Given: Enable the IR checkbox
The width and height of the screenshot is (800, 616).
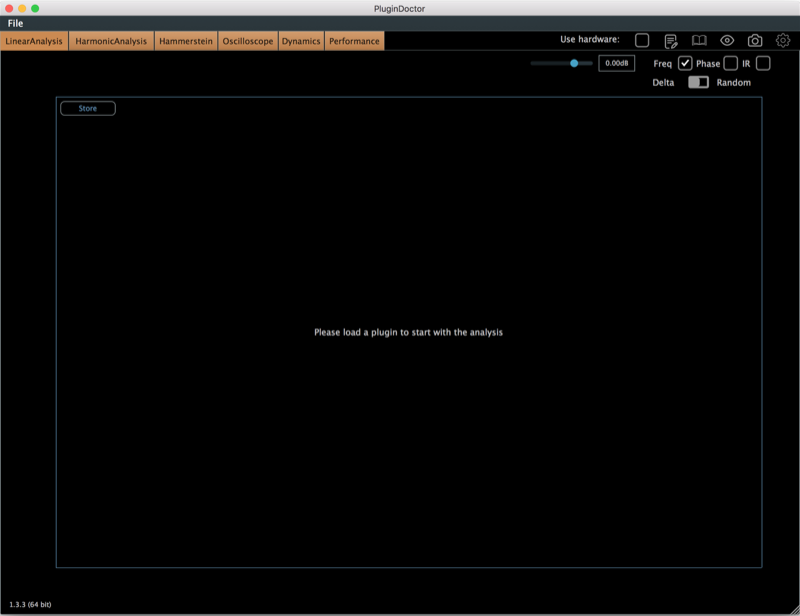Looking at the screenshot, I should tap(763, 63).
